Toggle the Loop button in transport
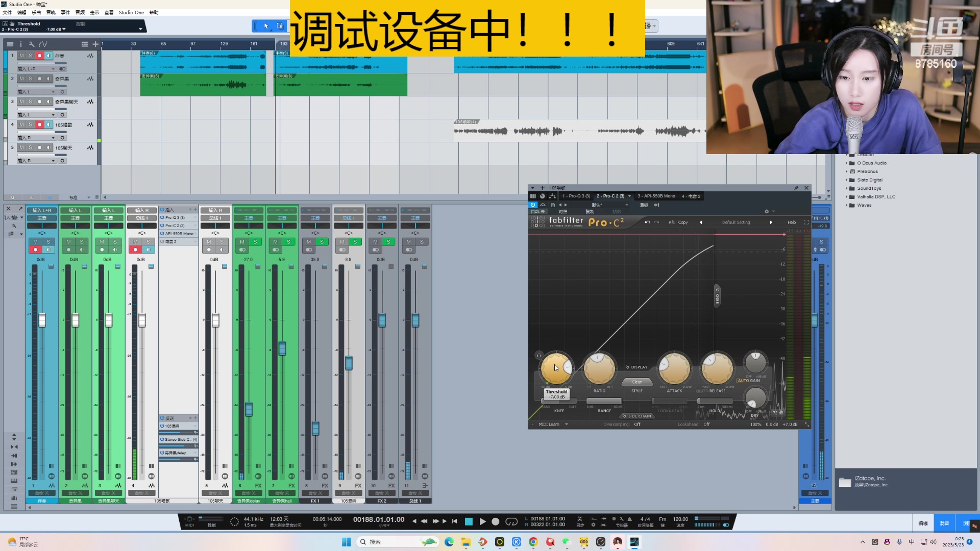The width and height of the screenshot is (980, 551). (x=511, y=521)
